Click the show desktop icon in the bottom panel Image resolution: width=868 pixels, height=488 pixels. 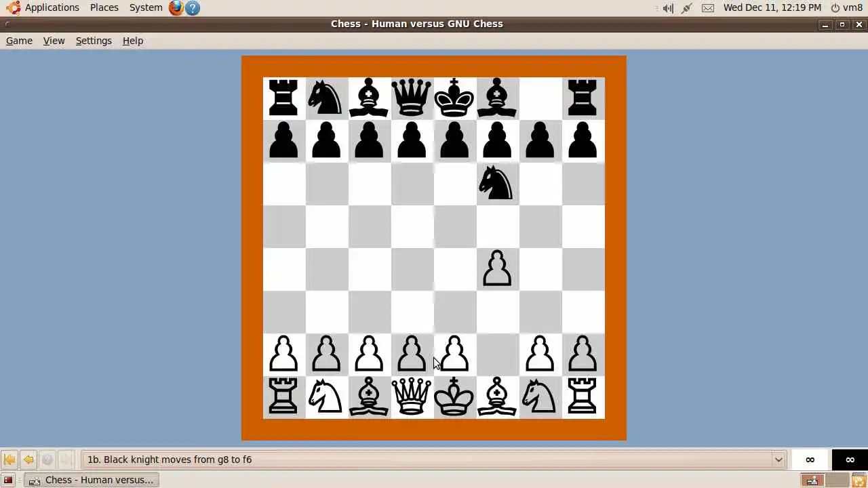tap(8, 480)
